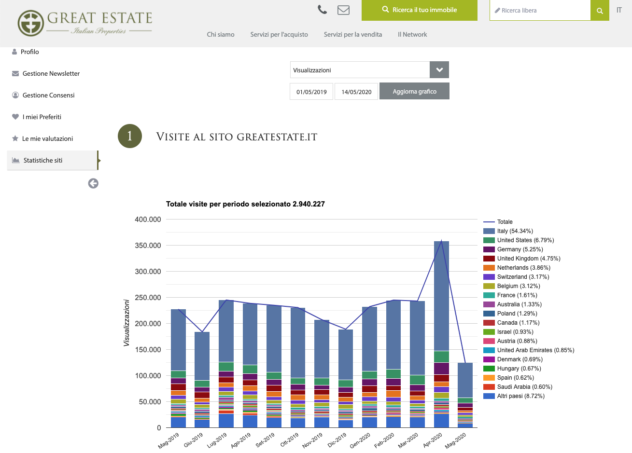Go to Profilo page
This screenshot has height=453, width=632.
click(x=30, y=52)
